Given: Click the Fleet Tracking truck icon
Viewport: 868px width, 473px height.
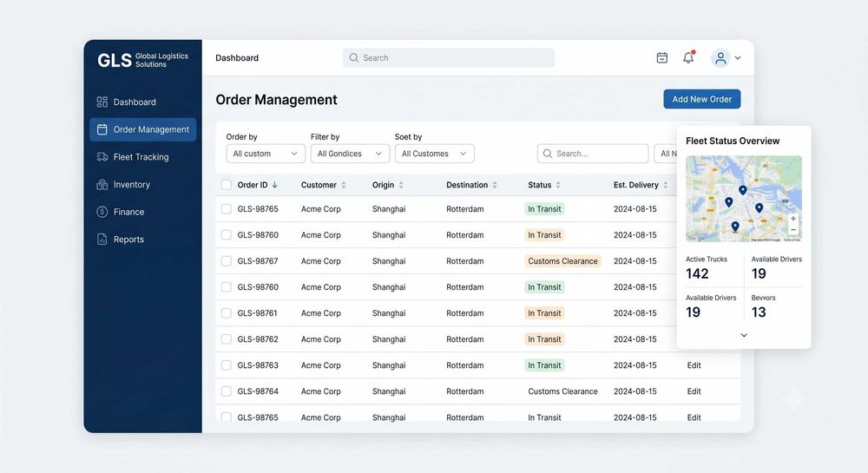Looking at the screenshot, I should [x=102, y=157].
